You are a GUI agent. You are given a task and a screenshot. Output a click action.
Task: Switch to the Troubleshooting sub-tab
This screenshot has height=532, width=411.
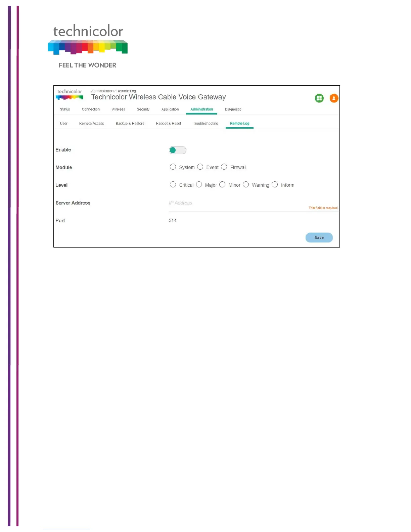click(205, 124)
